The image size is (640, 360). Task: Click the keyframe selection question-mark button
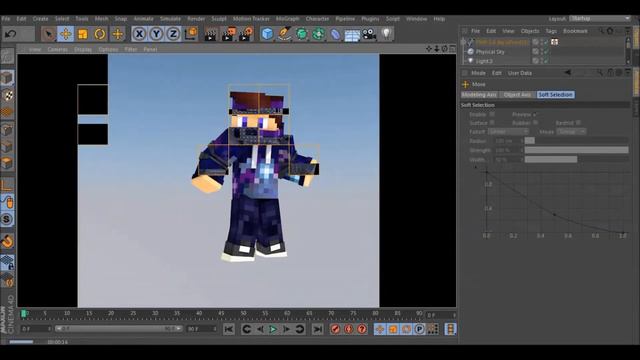click(x=362, y=329)
